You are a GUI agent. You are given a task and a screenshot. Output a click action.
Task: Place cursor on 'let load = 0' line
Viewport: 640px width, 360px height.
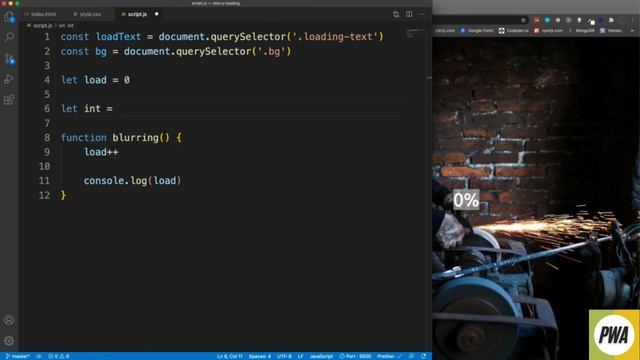coord(95,80)
